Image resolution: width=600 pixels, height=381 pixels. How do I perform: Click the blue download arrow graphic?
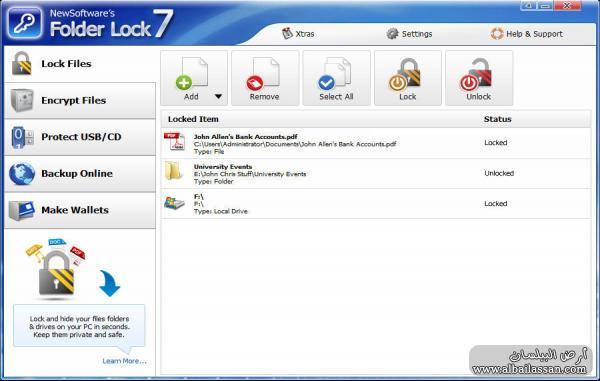[109, 283]
